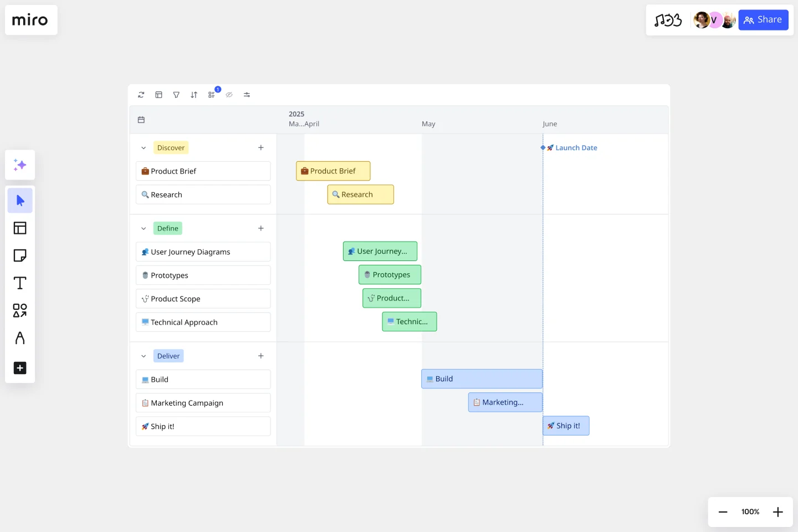Click the Discover group tag
798x532 pixels.
coord(171,148)
